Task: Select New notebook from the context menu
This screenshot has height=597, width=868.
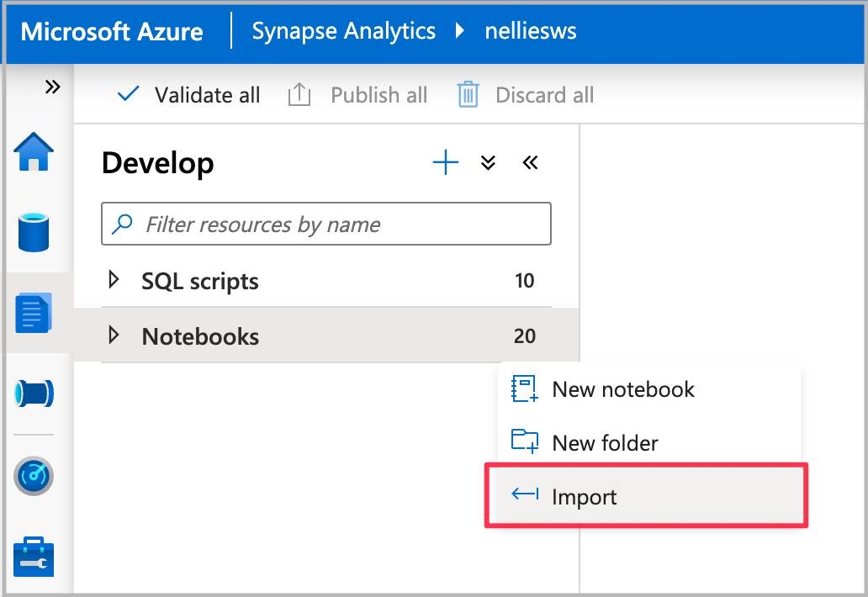Action: pyautogui.click(x=622, y=388)
